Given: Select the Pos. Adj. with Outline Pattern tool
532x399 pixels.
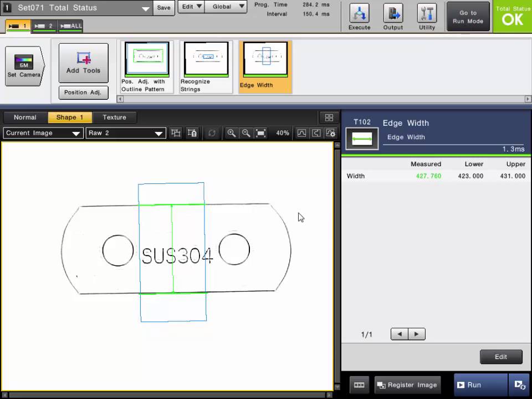Looking at the screenshot, I should pyautogui.click(x=146, y=67).
